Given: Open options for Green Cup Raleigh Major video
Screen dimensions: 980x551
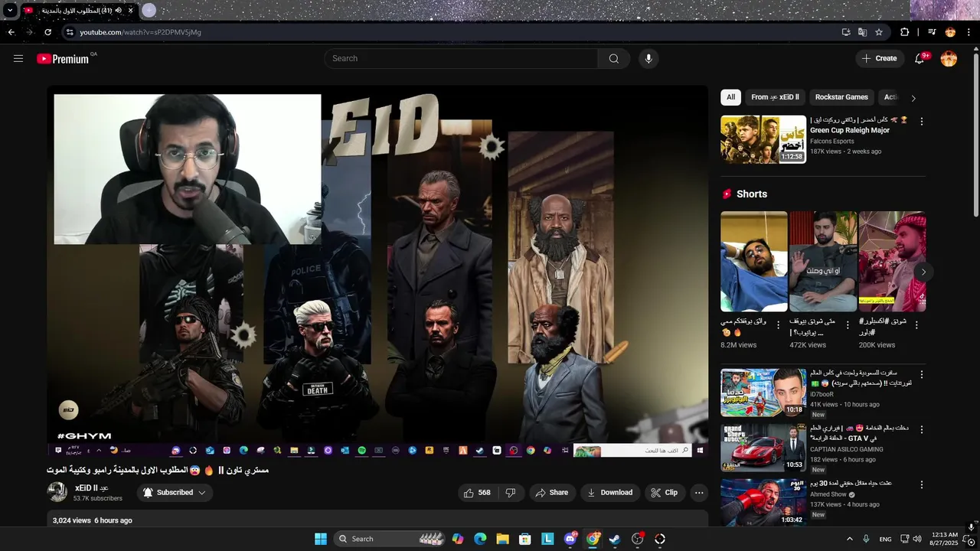Looking at the screenshot, I should (x=922, y=122).
